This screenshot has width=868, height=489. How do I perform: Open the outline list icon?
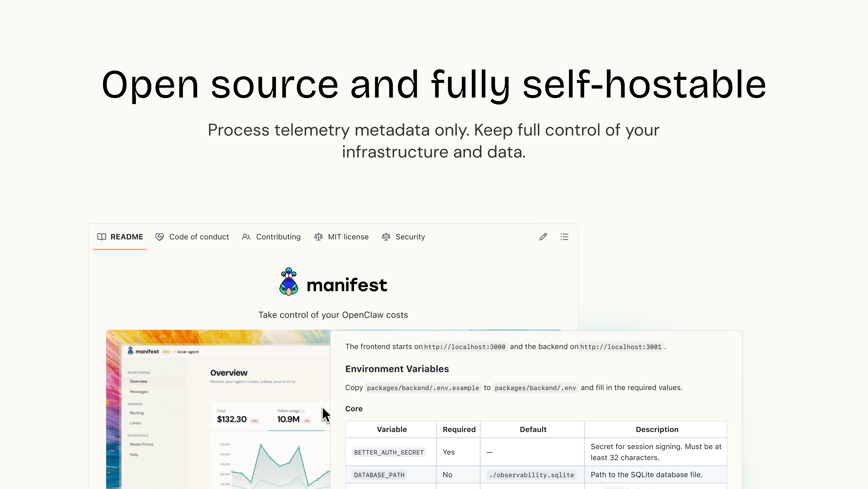564,237
